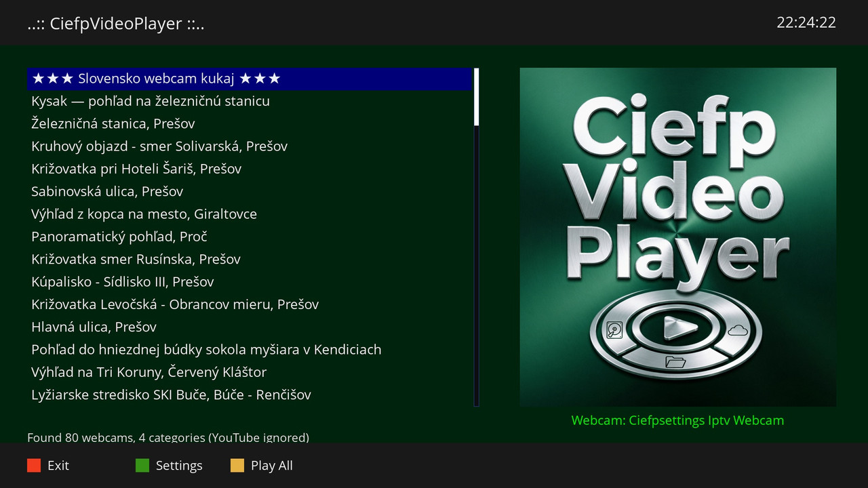
Task: Click Lyžiarske stredisko SKI Buče entry
Action: (249, 394)
